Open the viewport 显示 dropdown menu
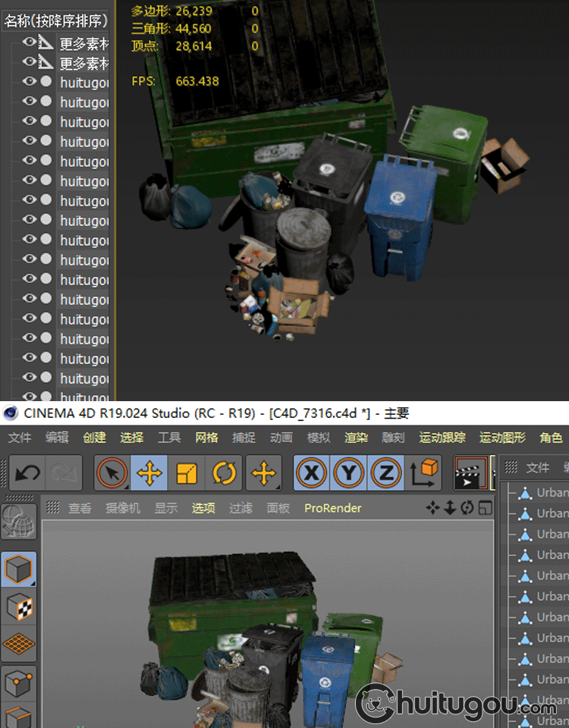Viewport: 569px width, 728px height. [x=166, y=508]
